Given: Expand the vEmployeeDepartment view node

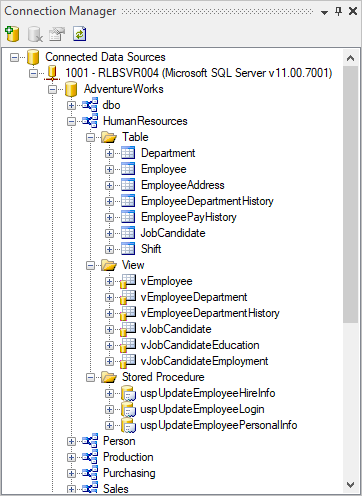Looking at the screenshot, I should click(x=109, y=297).
